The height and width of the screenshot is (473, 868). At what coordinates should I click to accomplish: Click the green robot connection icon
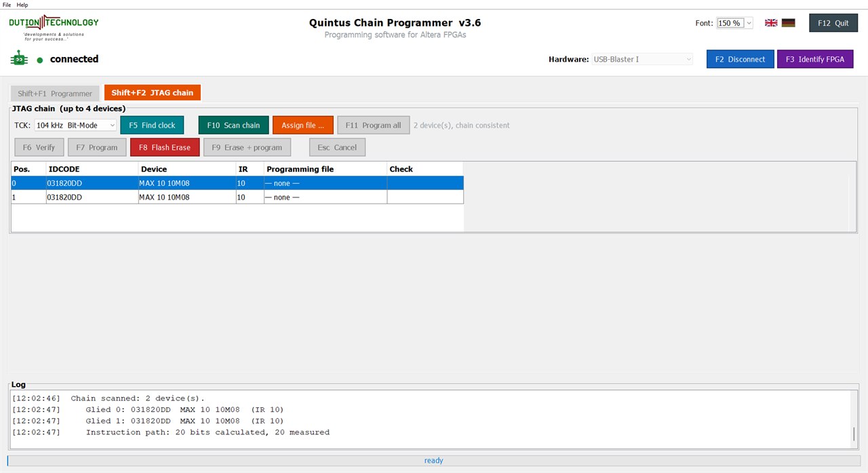point(19,59)
